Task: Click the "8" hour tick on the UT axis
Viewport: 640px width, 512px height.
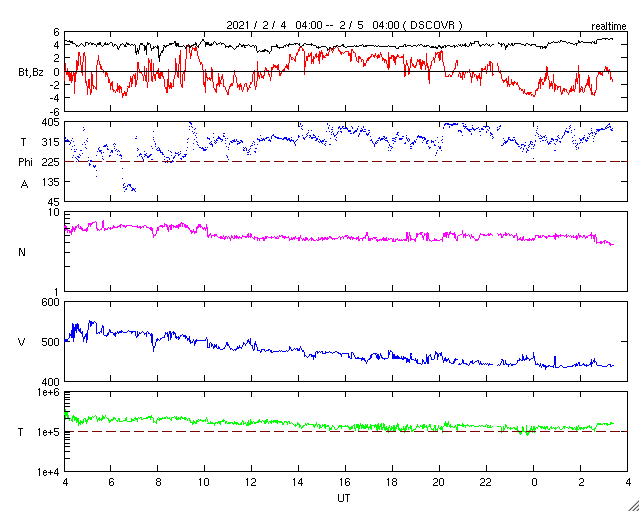Action: (158, 482)
